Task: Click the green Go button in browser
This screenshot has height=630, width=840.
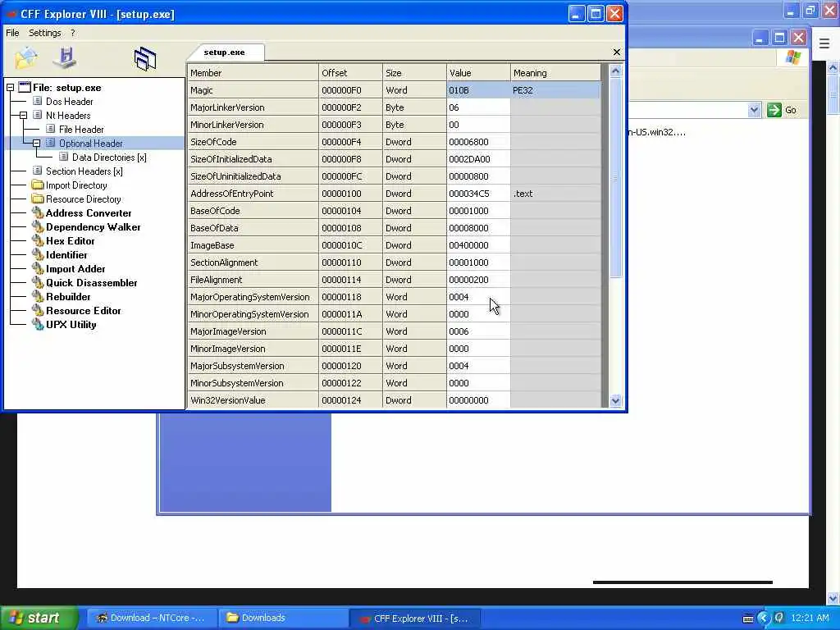Action: click(x=782, y=111)
